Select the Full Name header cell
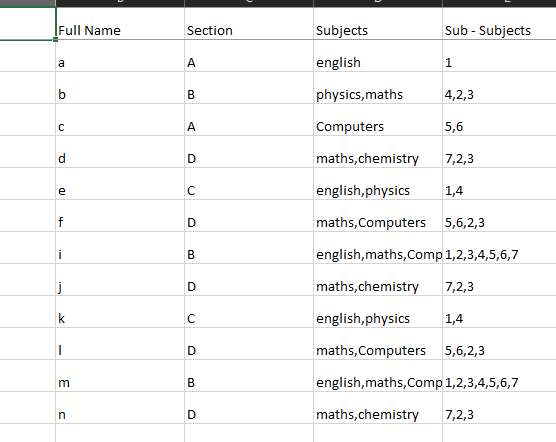 (120, 23)
